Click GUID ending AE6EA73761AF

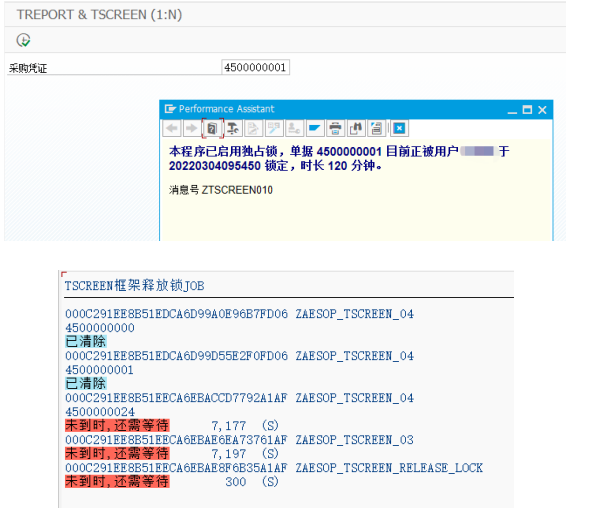(176, 440)
